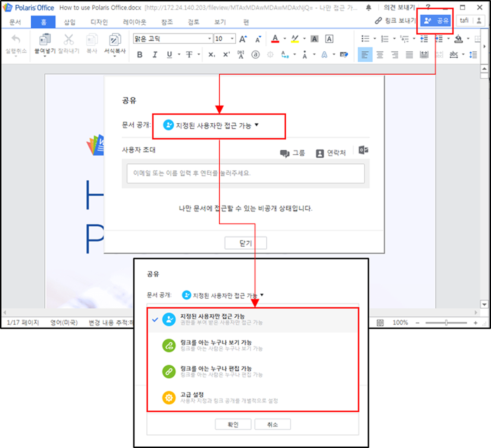Click the yellow highlight color swatch
Image resolution: width=491 pixels, height=448 pixels.
pos(295,39)
